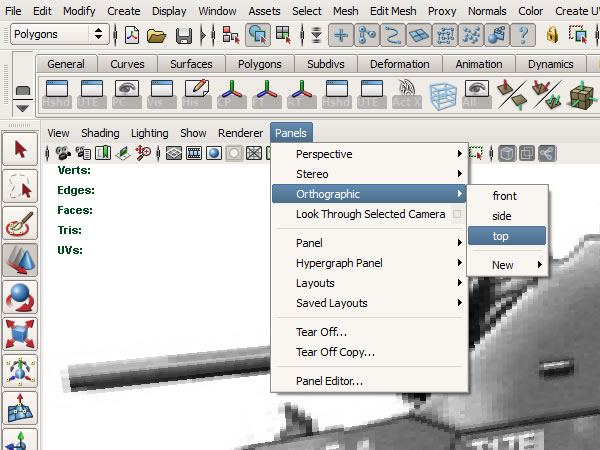Activate the Move tool cone icon
Screen dimensions: 600x450
click(x=20, y=261)
